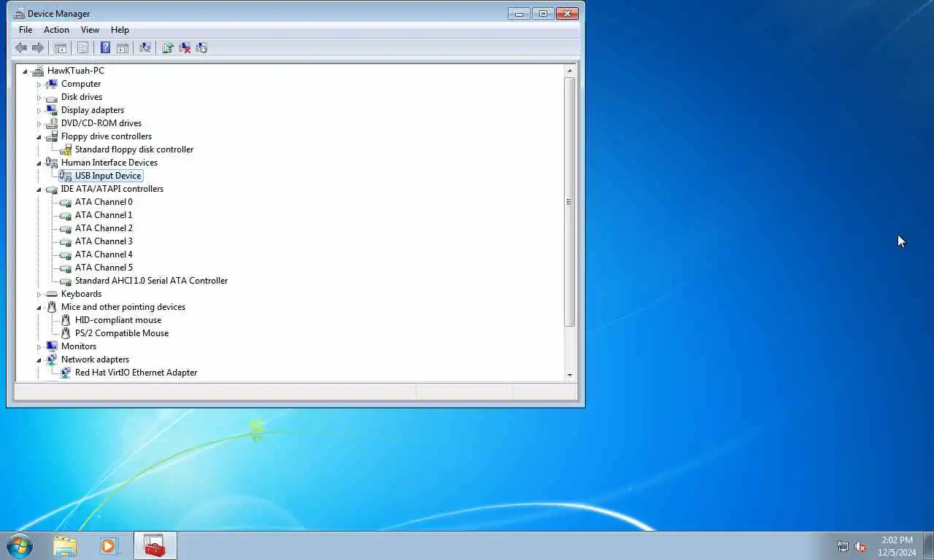Click the Back arrow toolbar button

(x=21, y=48)
